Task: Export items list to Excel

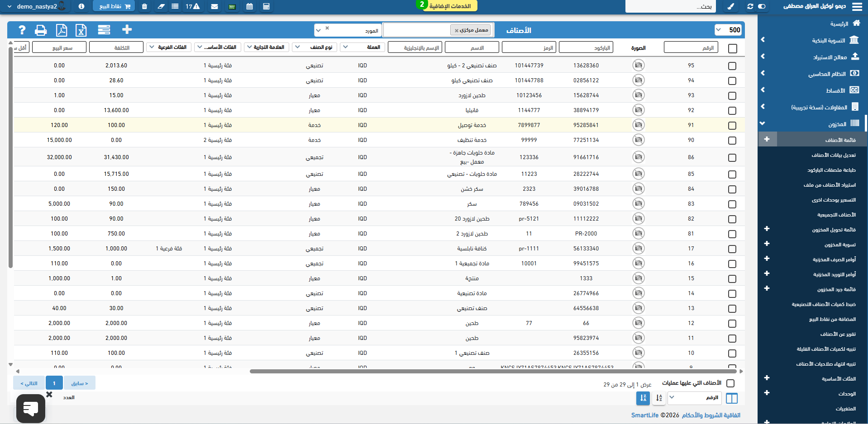Action: point(81,30)
